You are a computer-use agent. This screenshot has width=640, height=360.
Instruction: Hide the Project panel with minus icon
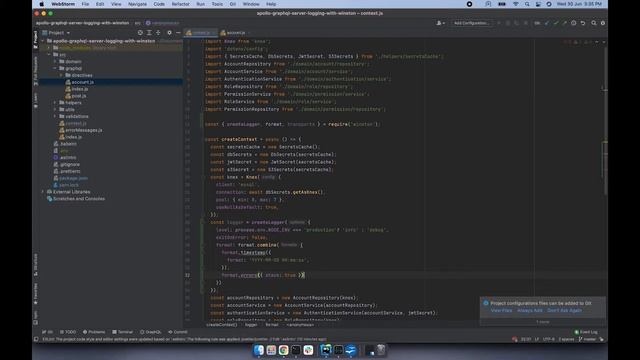pos(178,33)
